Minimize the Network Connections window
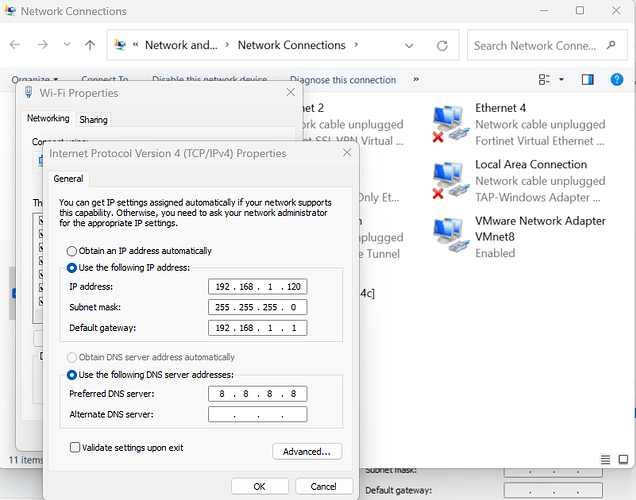Screen dimensions: 636x500 (x=544, y=11)
